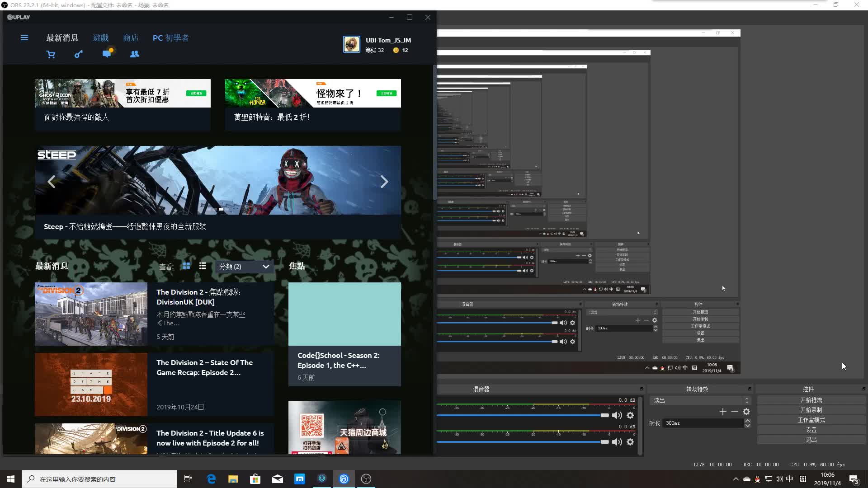Open first mixer channel settings gear
Screen dimensions: 868x488
pos(630,415)
